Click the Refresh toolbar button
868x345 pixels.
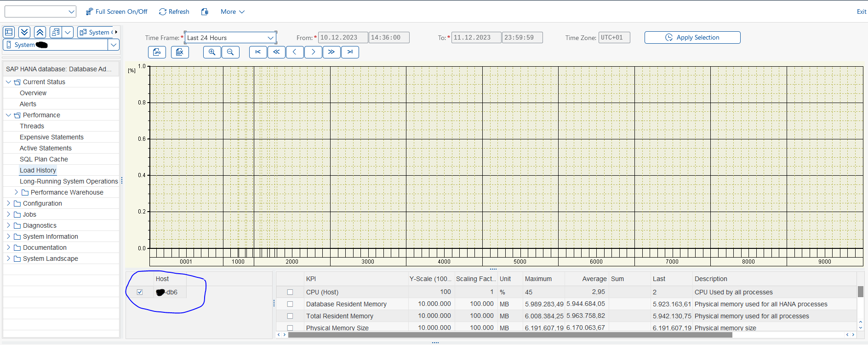(x=174, y=11)
